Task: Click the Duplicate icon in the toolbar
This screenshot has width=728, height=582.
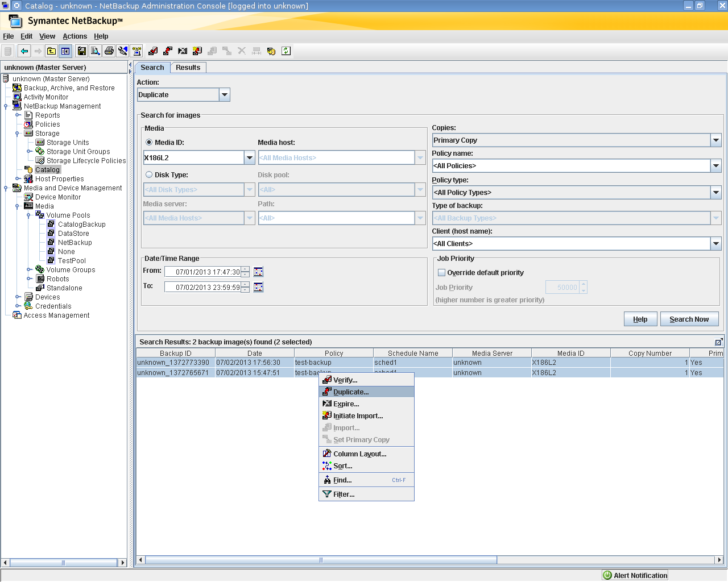Action: click(x=168, y=51)
